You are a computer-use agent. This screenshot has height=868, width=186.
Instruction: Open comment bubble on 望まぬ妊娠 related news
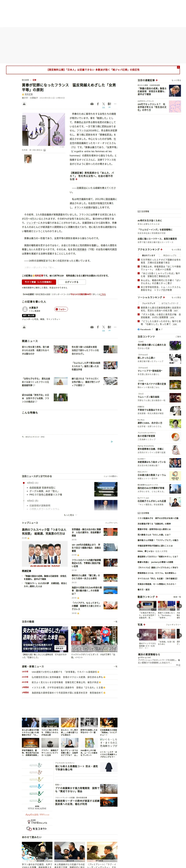[x=36, y=402]
